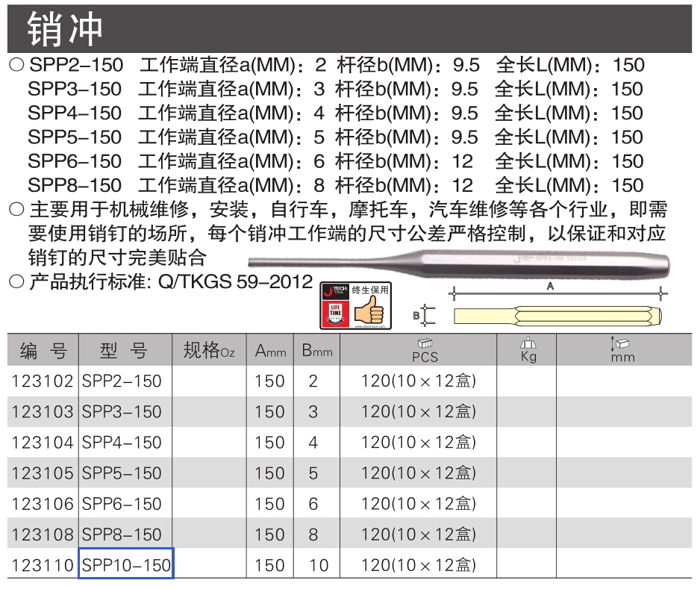Click the 型号 column header
700x589 pixels.
[125, 350]
